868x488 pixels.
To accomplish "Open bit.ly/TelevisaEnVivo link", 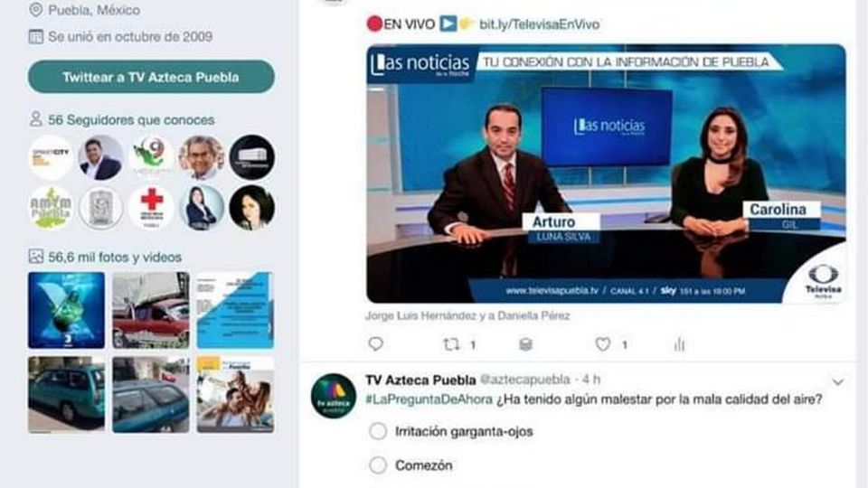I will [x=539, y=24].
